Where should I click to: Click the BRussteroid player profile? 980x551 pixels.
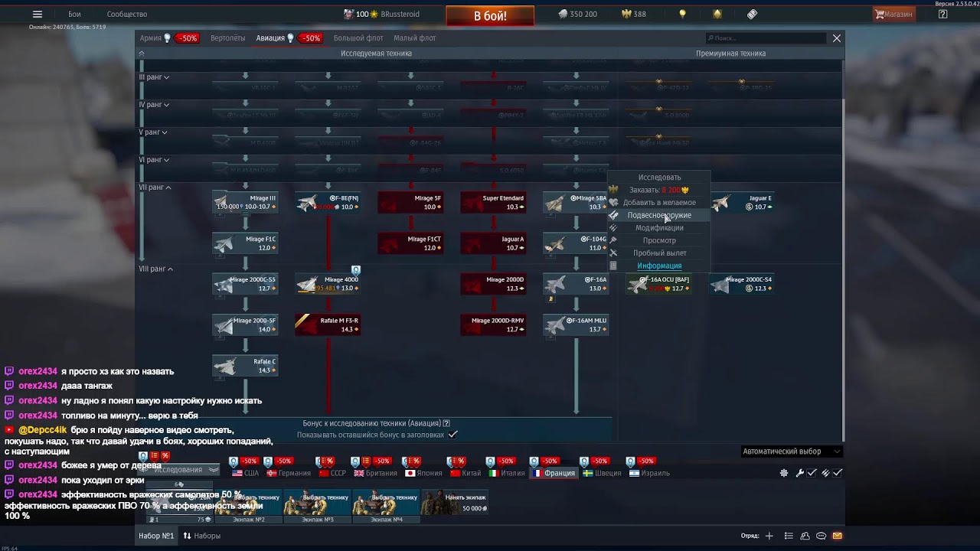coord(380,14)
